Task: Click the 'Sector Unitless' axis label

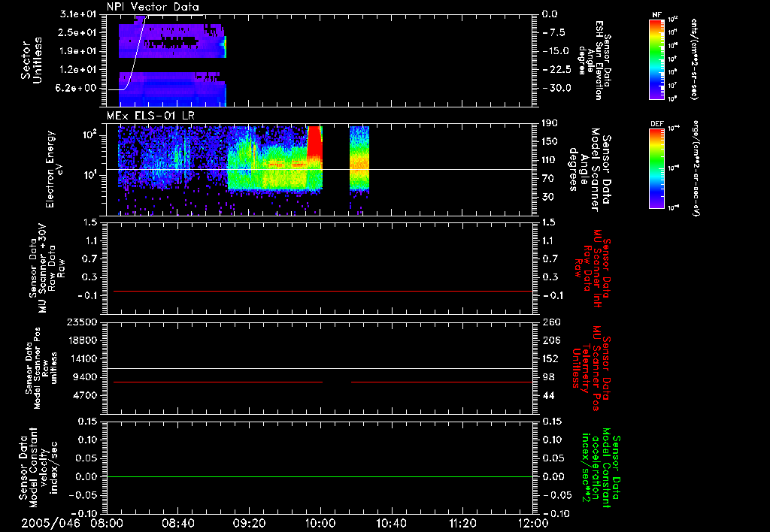Action: 31,60
